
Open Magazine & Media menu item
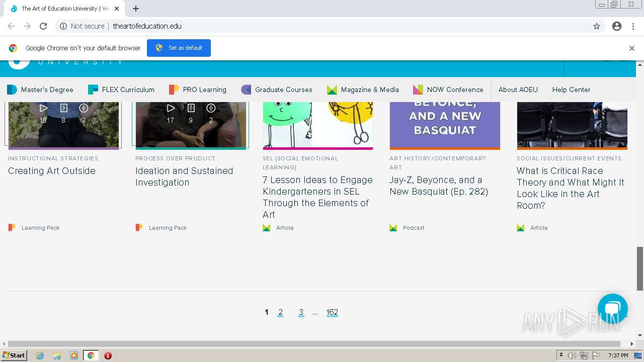[363, 89]
